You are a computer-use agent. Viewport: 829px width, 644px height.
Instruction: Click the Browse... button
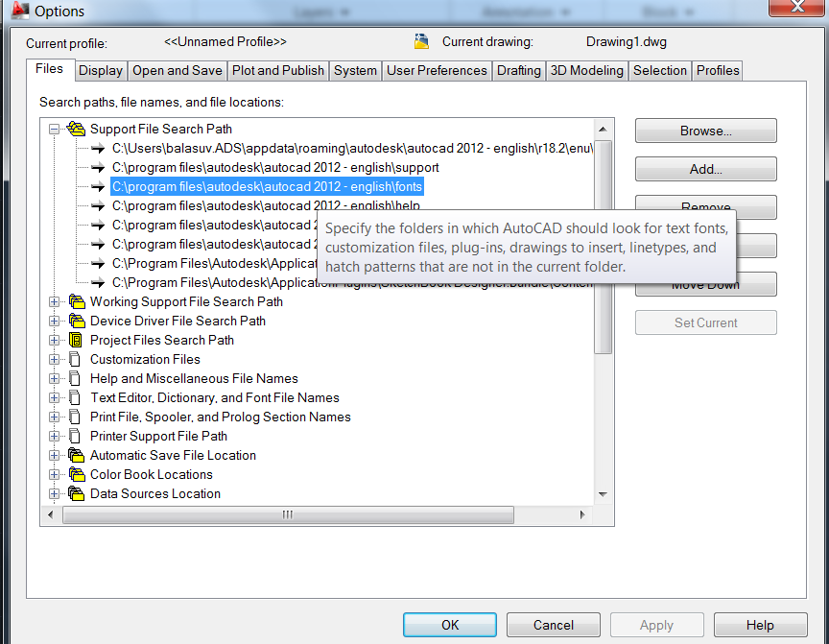coord(706,131)
